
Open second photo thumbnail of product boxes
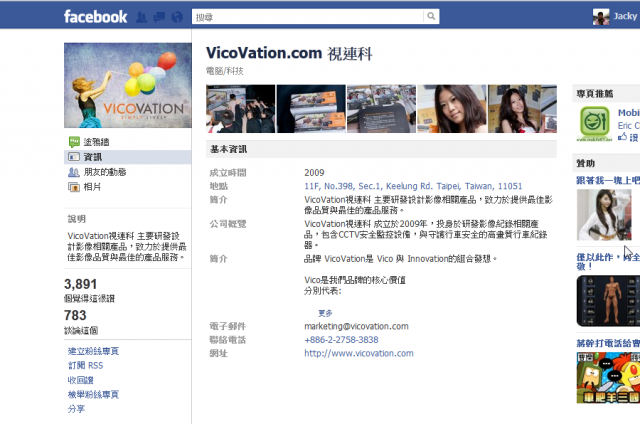(311, 109)
